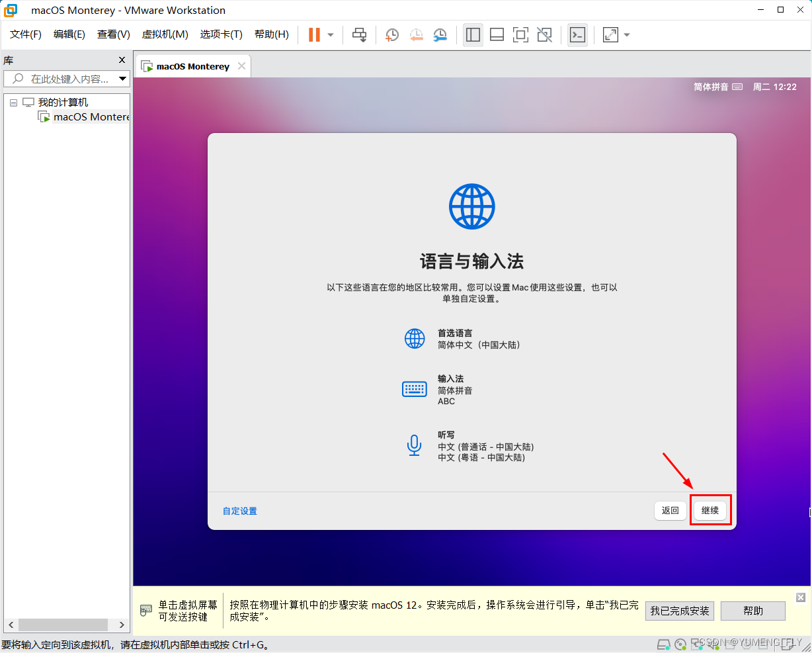This screenshot has width=812, height=653.
Task: Open the 文件(F) menu
Action: tap(25, 34)
